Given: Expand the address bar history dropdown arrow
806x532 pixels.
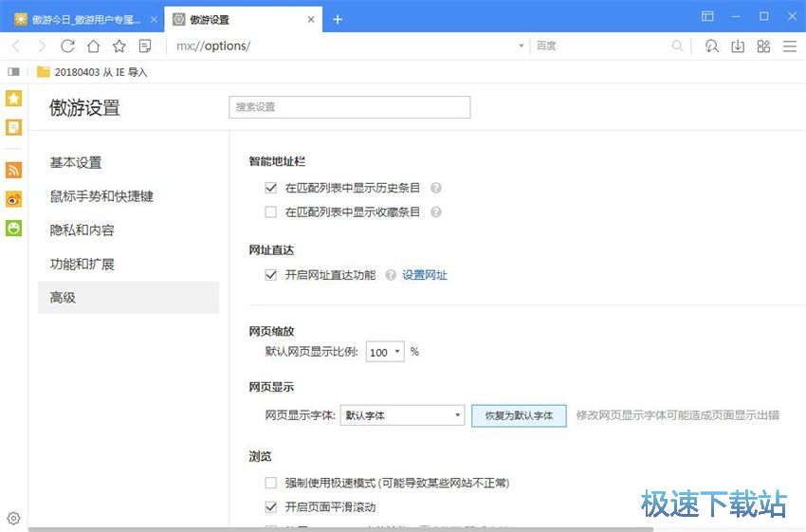Looking at the screenshot, I should pyautogui.click(x=521, y=46).
